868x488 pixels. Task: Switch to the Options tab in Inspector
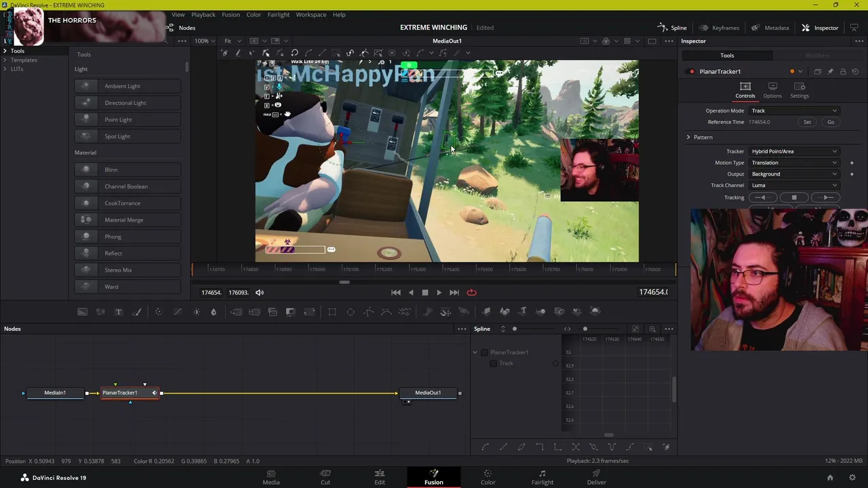tap(772, 91)
